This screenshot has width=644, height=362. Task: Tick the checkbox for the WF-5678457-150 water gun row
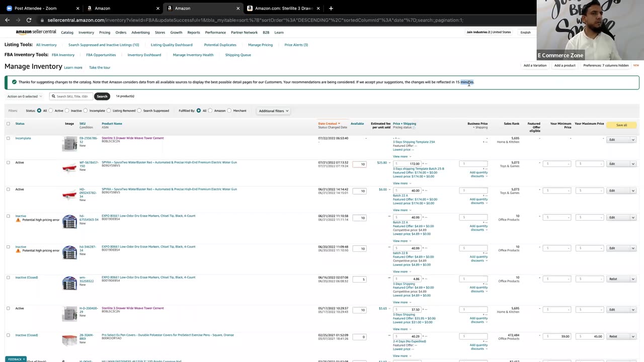pyautogui.click(x=8, y=162)
